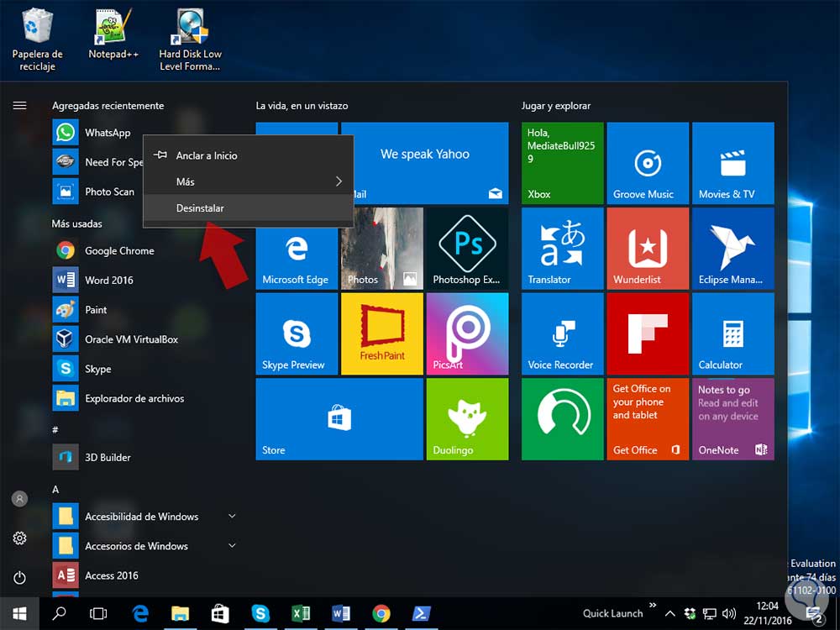
Task: Select Hard Disk Low Level Format shortcut
Action: point(190,40)
